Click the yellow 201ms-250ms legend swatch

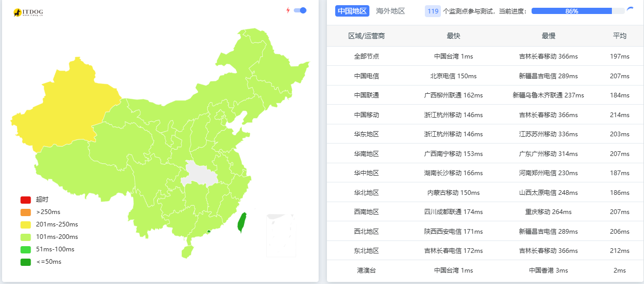point(26,224)
